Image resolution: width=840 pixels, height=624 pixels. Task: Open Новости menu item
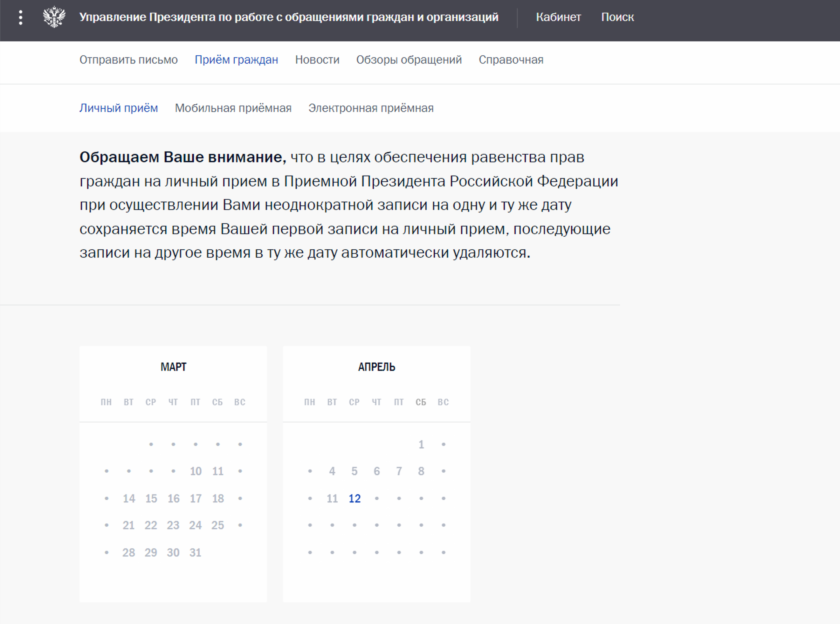click(x=317, y=60)
